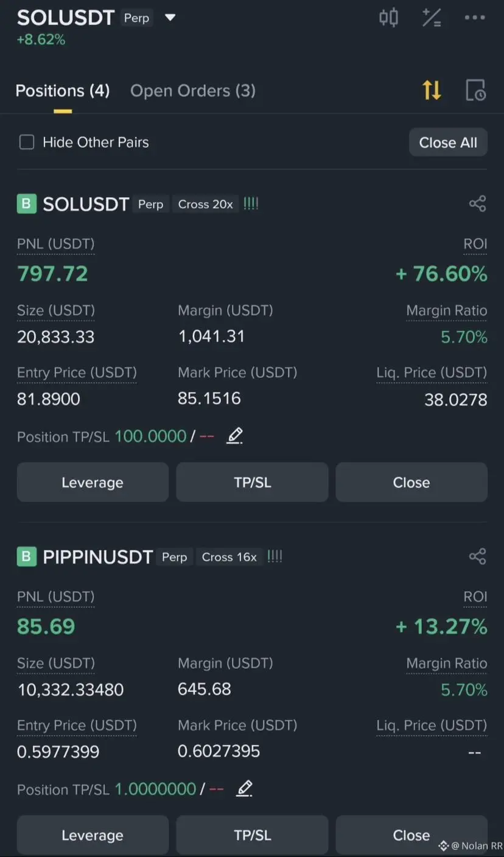Edit SOLUSDT position TP/SL pencil icon

coord(235,436)
